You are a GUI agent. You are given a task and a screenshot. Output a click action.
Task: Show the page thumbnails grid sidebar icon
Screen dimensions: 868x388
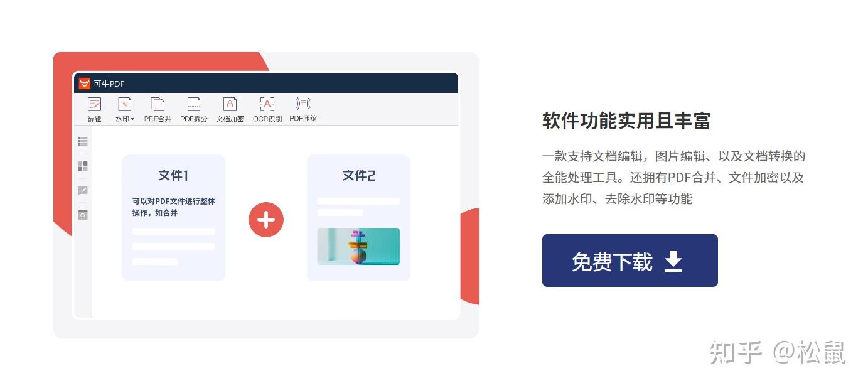tap(83, 166)
